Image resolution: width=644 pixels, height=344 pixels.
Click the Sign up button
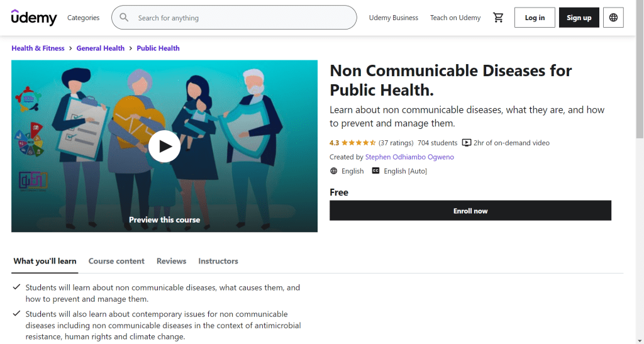(579, 18)
